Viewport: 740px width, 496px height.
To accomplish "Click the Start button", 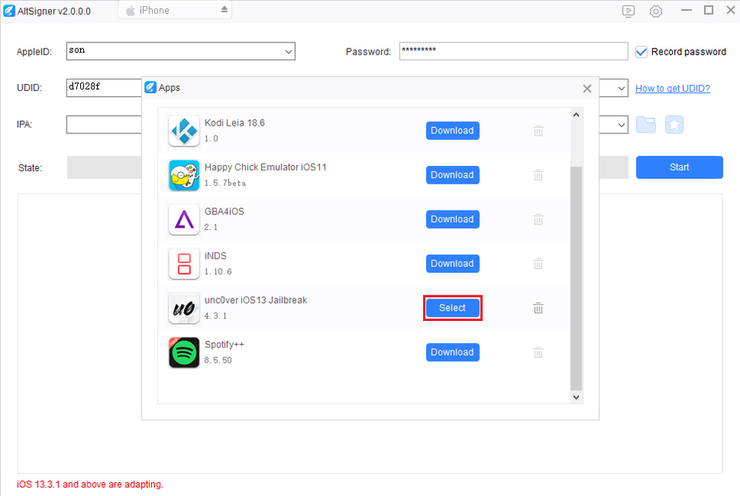I will [679, 167].
